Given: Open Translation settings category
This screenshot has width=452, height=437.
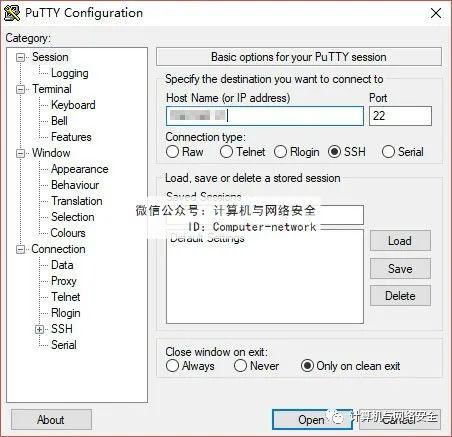Looking at the screenshot, I should (x=77, y=201).
